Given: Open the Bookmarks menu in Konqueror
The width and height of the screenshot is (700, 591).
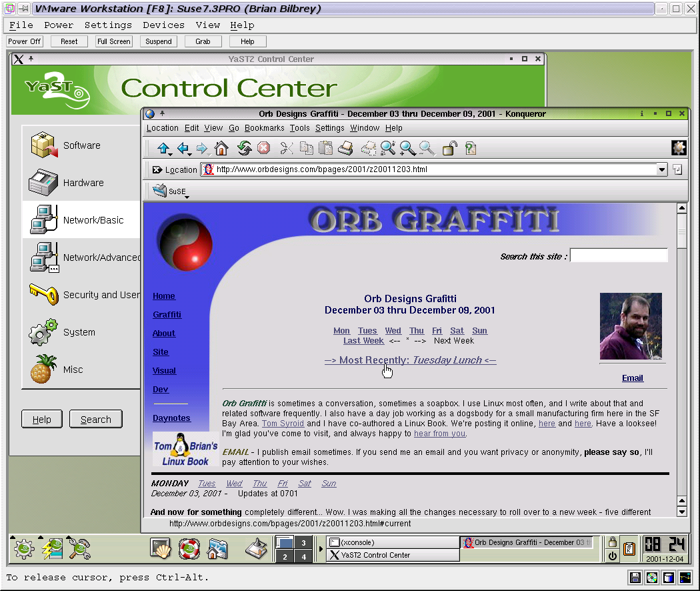Looking at the screenshot, I should [x=264, y=128].
